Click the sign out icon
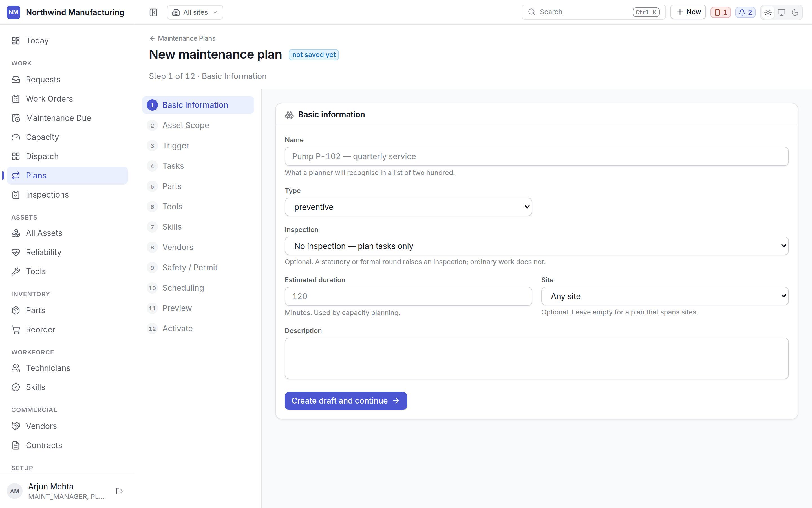Screen dimensions: 812x508 click(x=120, y=491)
